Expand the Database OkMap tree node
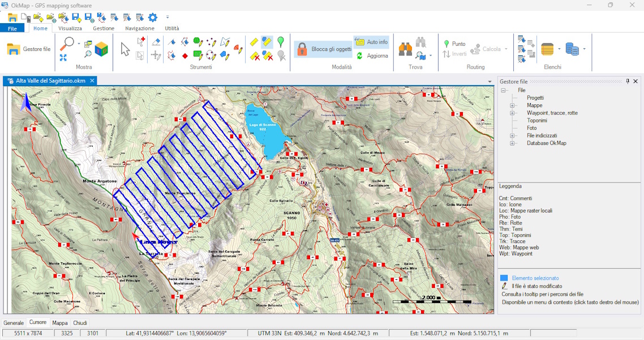The width and height of the screenshot is (644, 340). pyautogui.click(x=512, y=143)
